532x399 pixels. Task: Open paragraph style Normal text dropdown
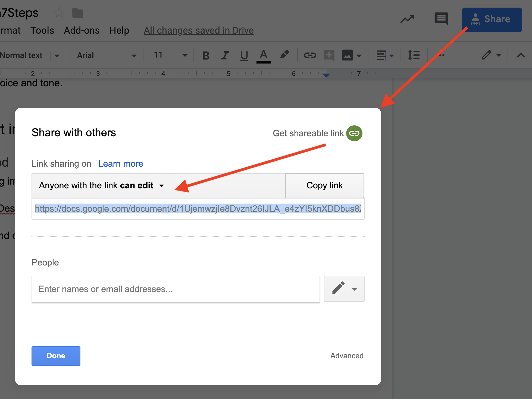(30, 56)
